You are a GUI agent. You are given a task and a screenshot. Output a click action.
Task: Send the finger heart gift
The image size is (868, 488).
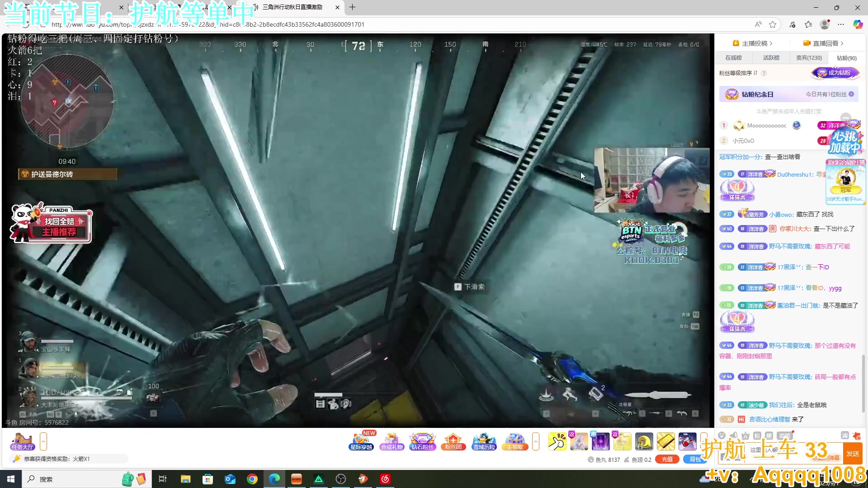[557, 441]
